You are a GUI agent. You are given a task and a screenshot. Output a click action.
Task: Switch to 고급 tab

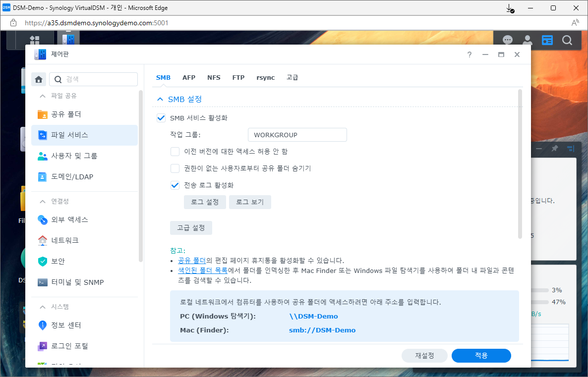coord(293,78)
